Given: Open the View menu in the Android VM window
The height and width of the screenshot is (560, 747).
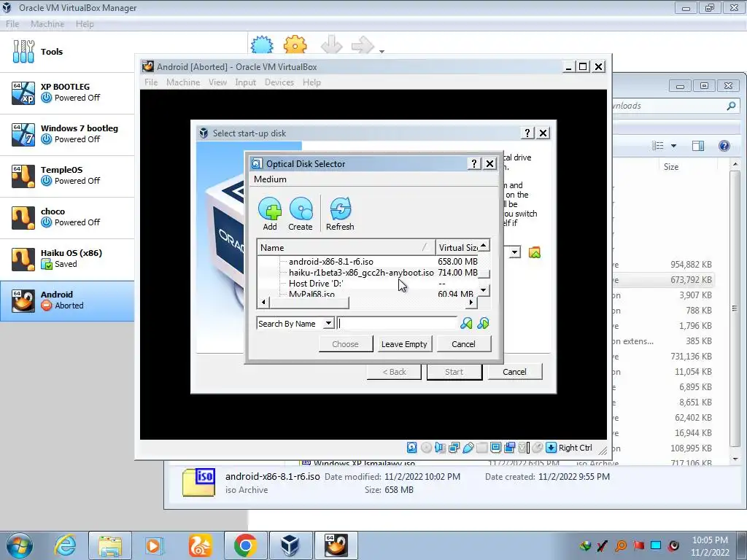Looking at the screenshot, I should coord(217,82).
